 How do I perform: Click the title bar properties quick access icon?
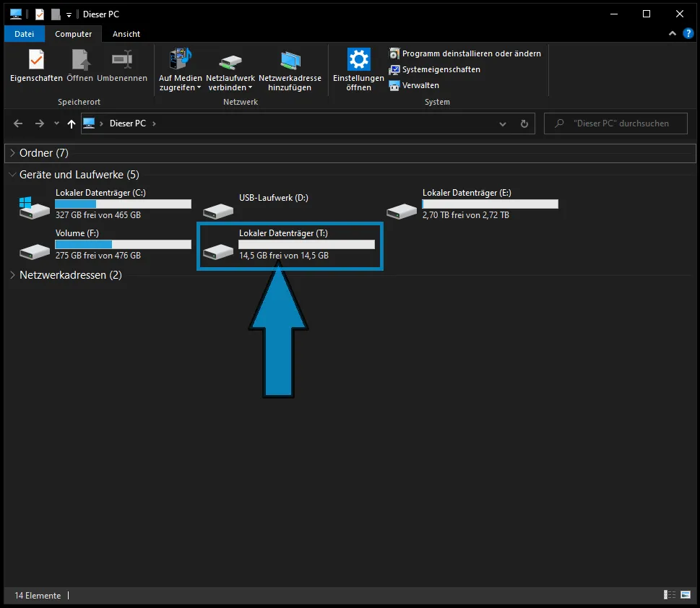coord(40,14)
